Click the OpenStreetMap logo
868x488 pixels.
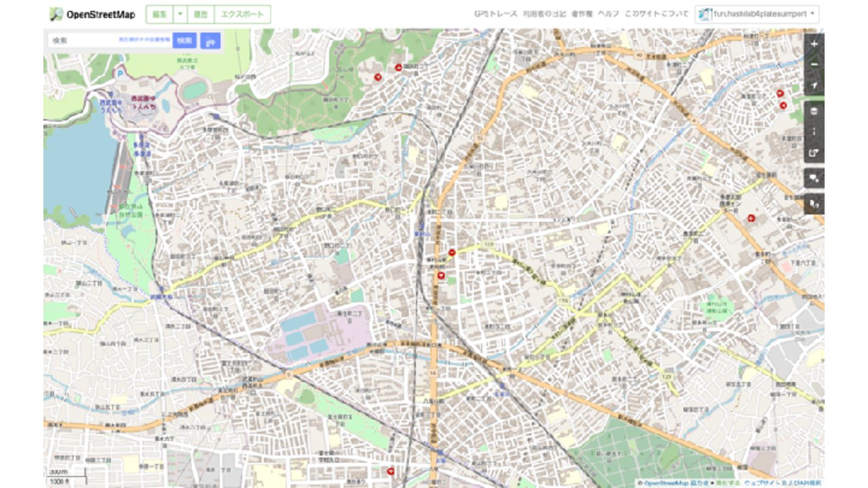point(92,14)
